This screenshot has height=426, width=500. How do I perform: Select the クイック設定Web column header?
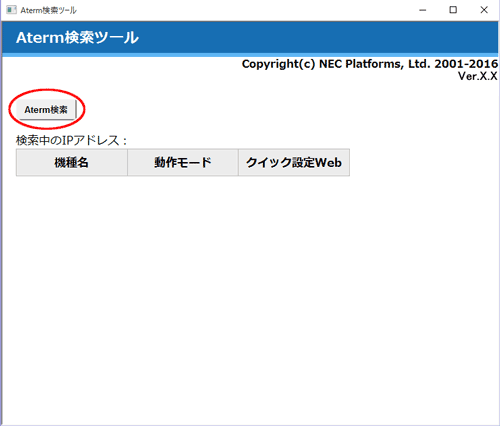coord(294,162)
